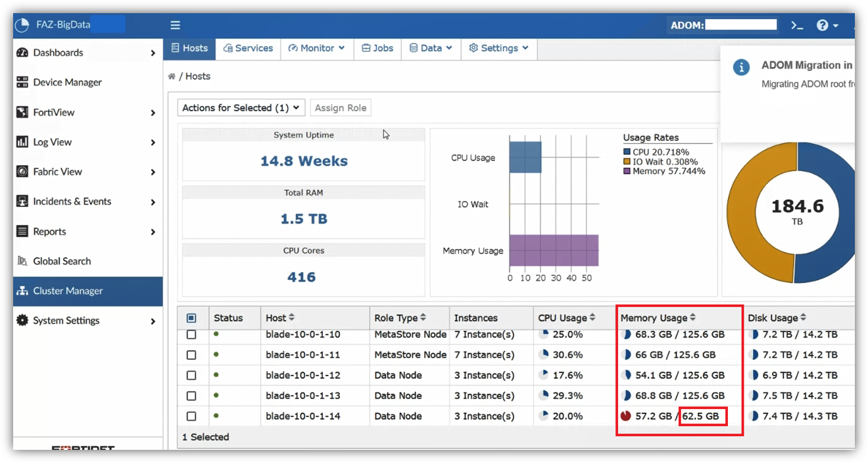The image size is (868, 463).
Task: Expand the System Settings chevron
Action: click(x=153, y=322)
